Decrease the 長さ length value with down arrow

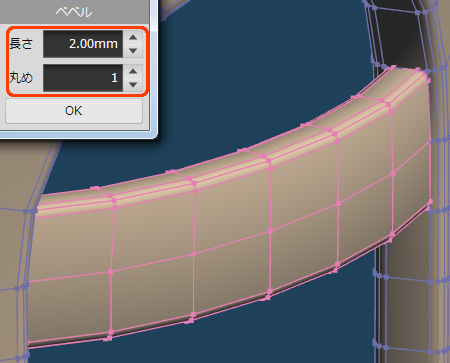point(133,50)
